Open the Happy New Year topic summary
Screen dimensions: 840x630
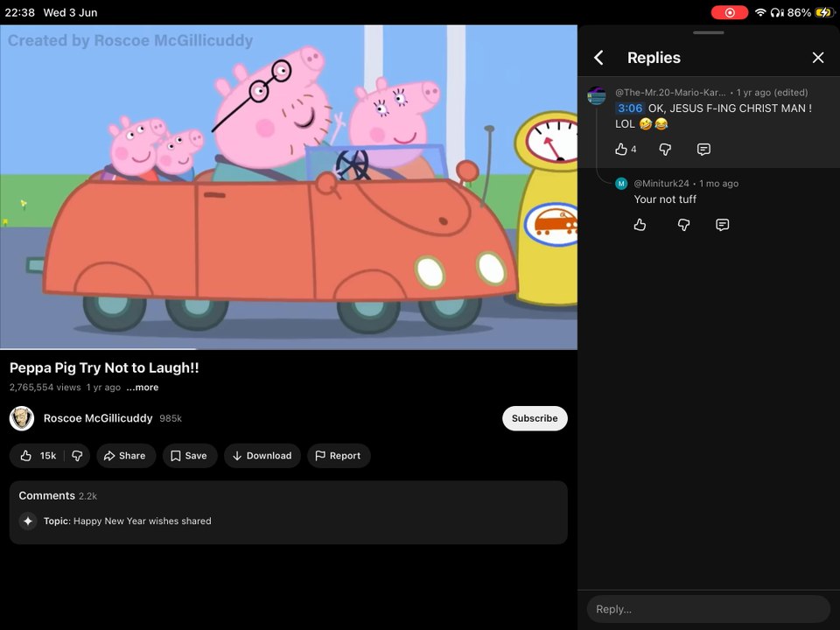coord(128,521)
